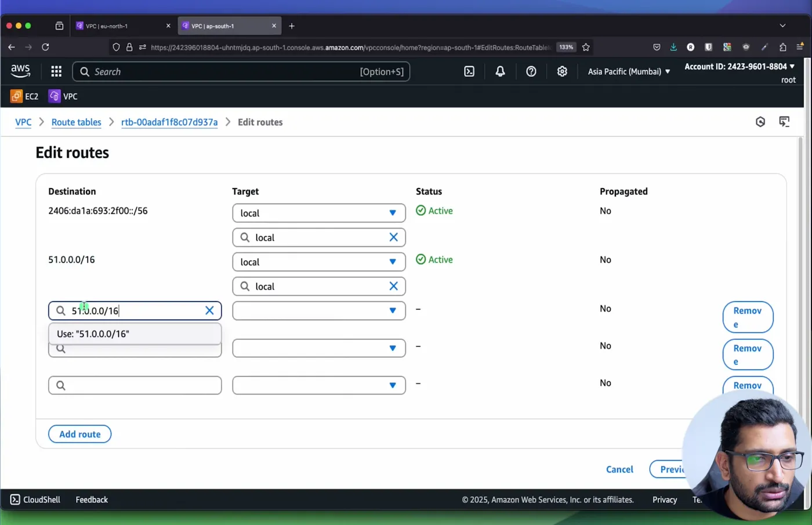Open the AWS services grid menu

click(x=56, y=71)
